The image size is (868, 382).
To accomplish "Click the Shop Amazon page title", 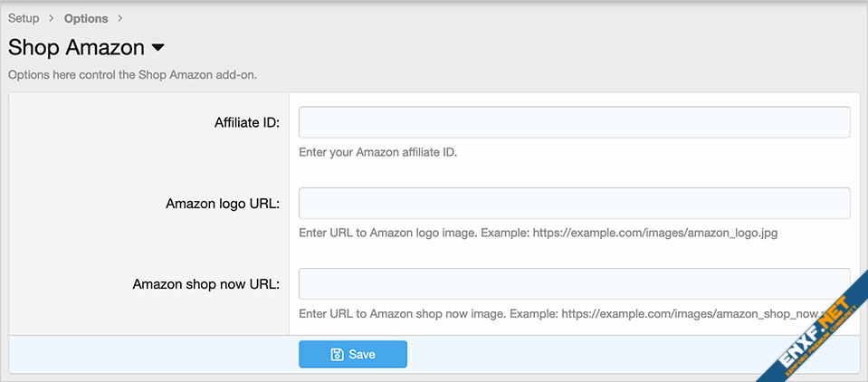I will coord(76,48).
